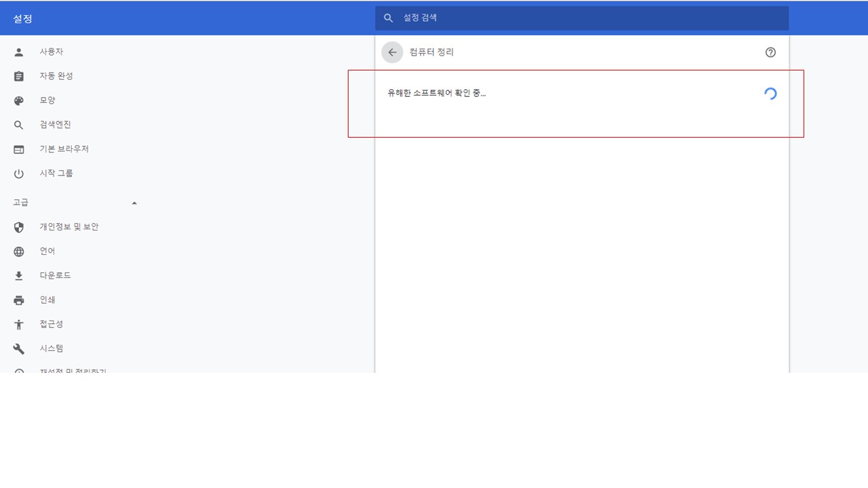Click the palette icon beside 모양
Screen dimensions: 868x488
19,101
